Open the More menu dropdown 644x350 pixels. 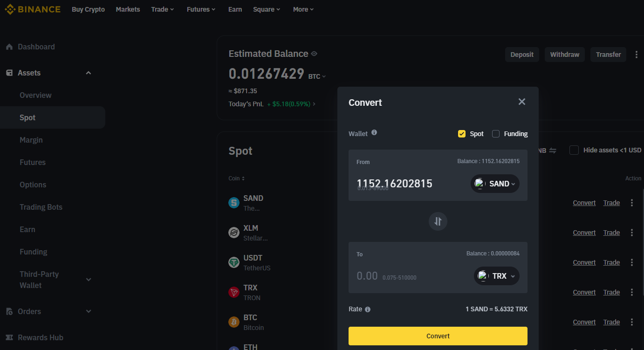pos(303,9)
